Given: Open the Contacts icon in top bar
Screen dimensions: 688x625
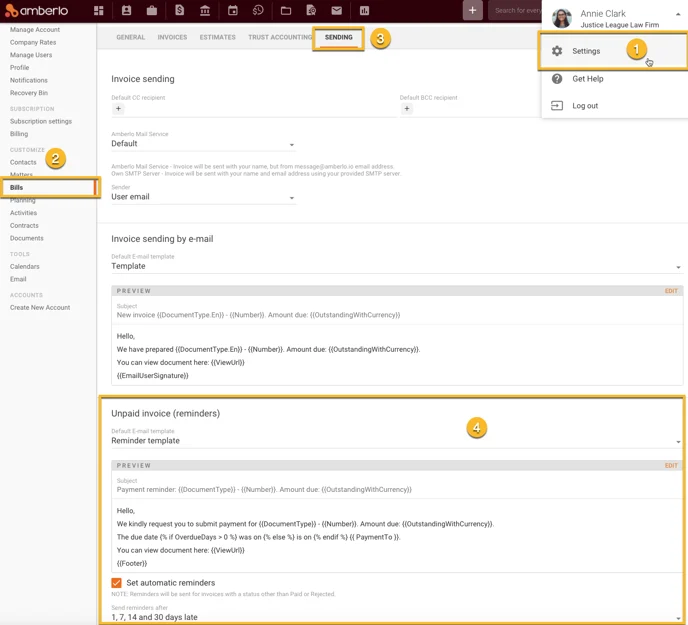Looking at the screenshot, I should pos(126,11).
